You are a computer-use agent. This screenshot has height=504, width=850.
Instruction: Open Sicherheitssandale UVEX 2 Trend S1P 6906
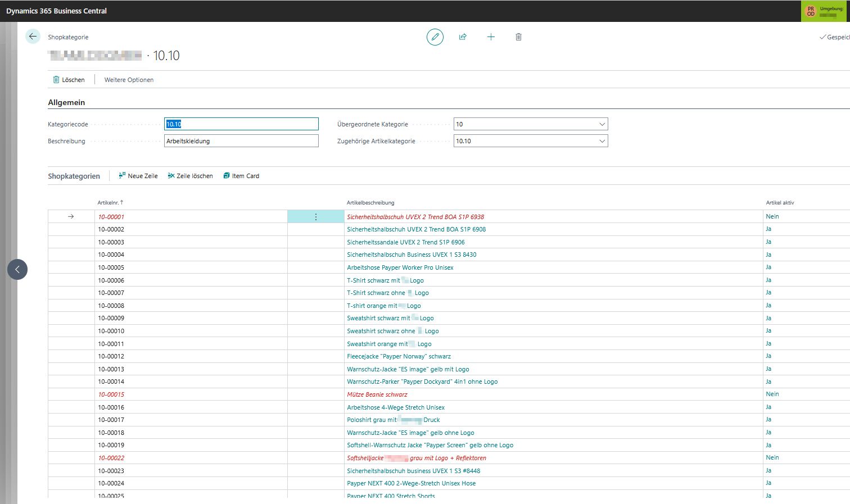pyautogui.click(x=406, y=242)
